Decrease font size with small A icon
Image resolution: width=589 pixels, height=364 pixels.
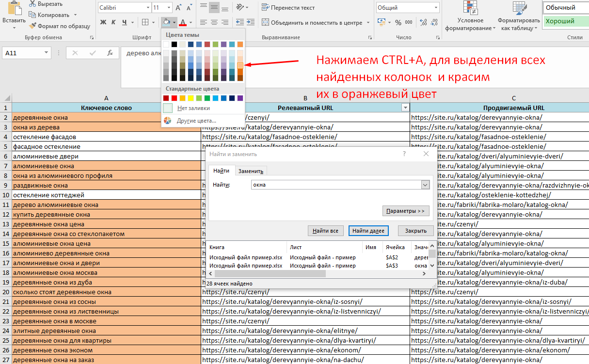(189, 8)
